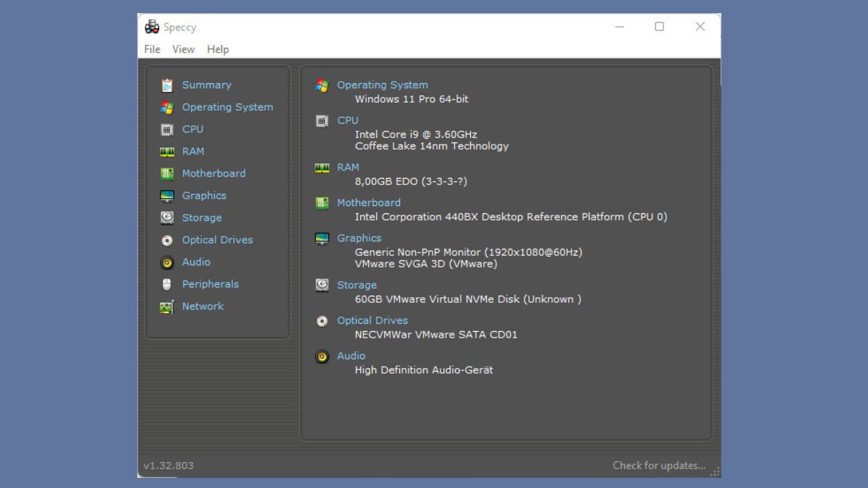Viewport: 868px width, 488px height.
Task: Click the Network card icon in sidebar
Action: 167,307
